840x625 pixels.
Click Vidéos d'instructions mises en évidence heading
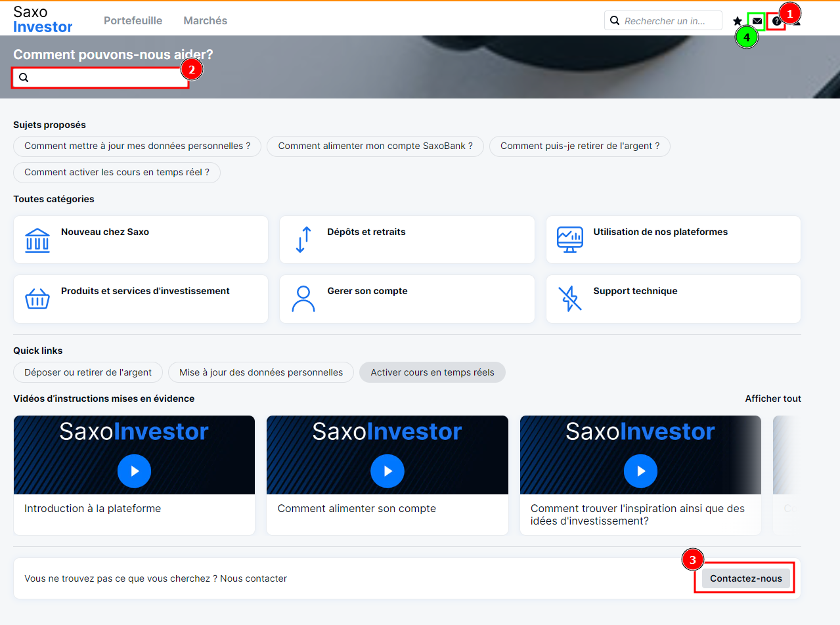[104, 399]
